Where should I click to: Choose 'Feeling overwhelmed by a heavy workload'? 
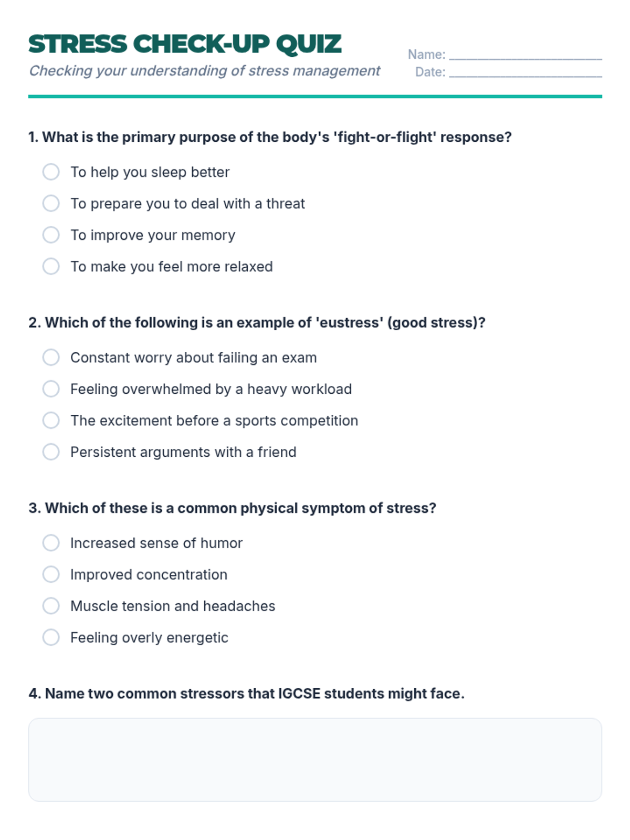pyautogui.click(x=51, y=389)
